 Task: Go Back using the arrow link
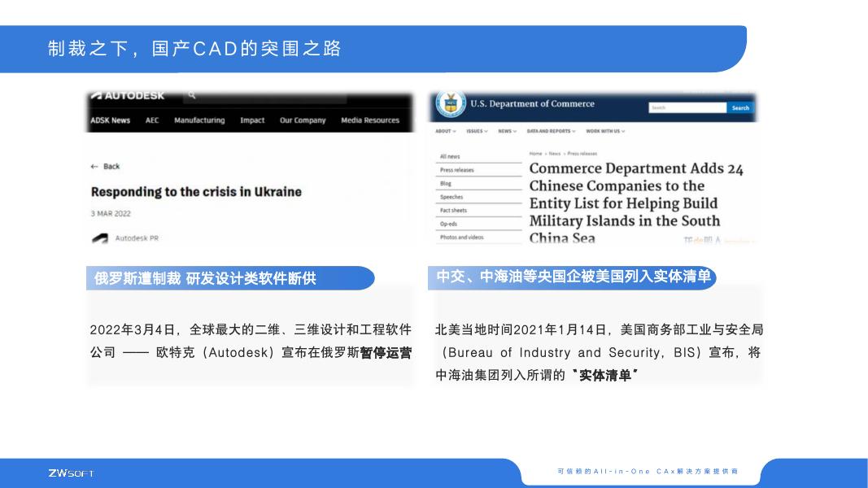point(105,166)
